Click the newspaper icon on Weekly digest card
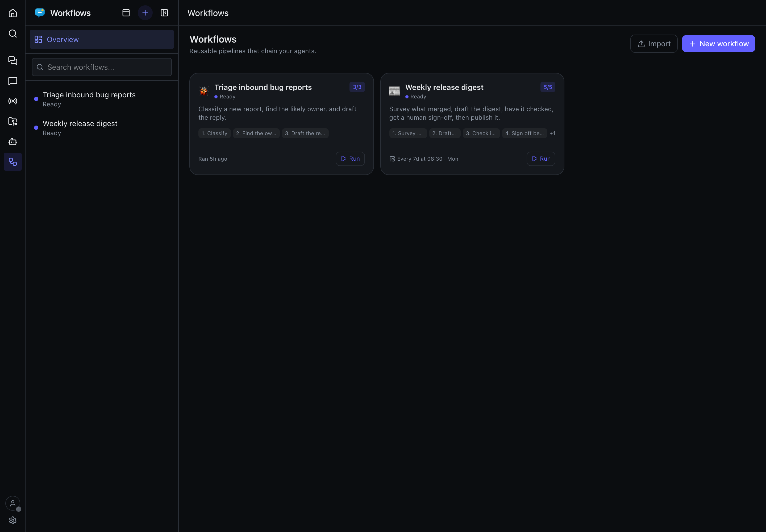The image size is (766, 532). pyautogui.click(x=394, y=91)
